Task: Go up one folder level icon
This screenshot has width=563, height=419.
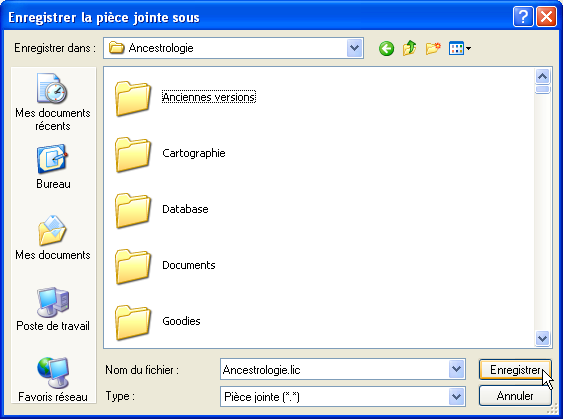Action: (409, 48)
